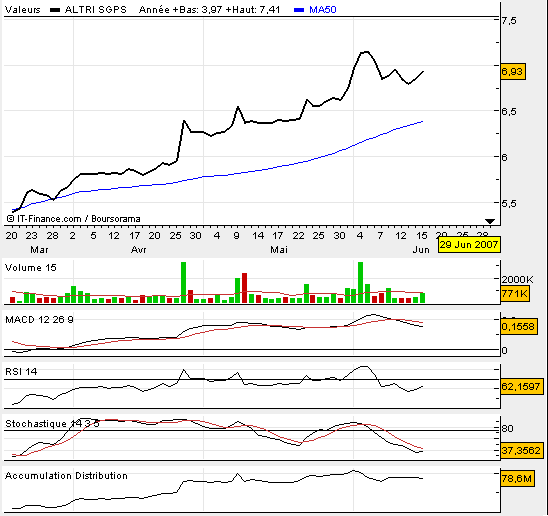Click the blue MA50 legend swatch
The width and height of the screenshot is (548, 516).
point(299,10)
